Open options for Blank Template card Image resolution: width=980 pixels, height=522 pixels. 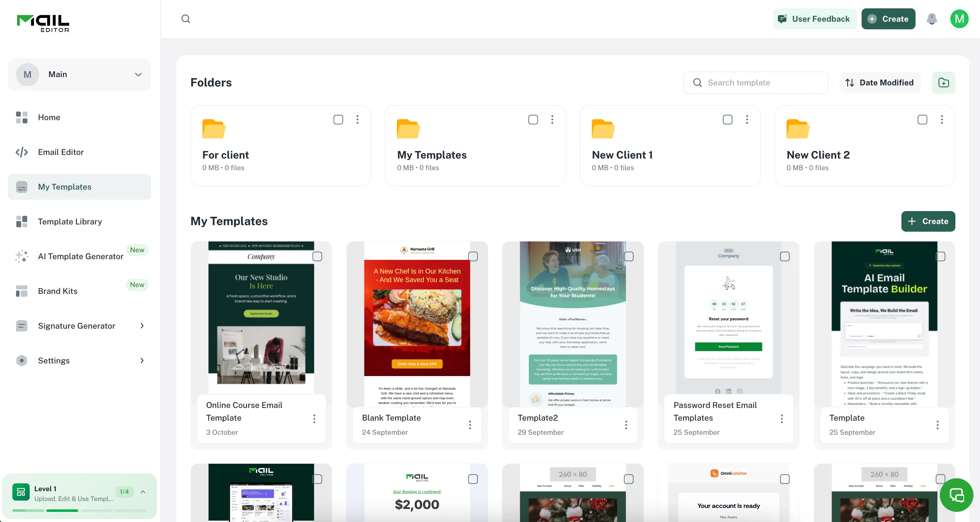click(470, 425)
